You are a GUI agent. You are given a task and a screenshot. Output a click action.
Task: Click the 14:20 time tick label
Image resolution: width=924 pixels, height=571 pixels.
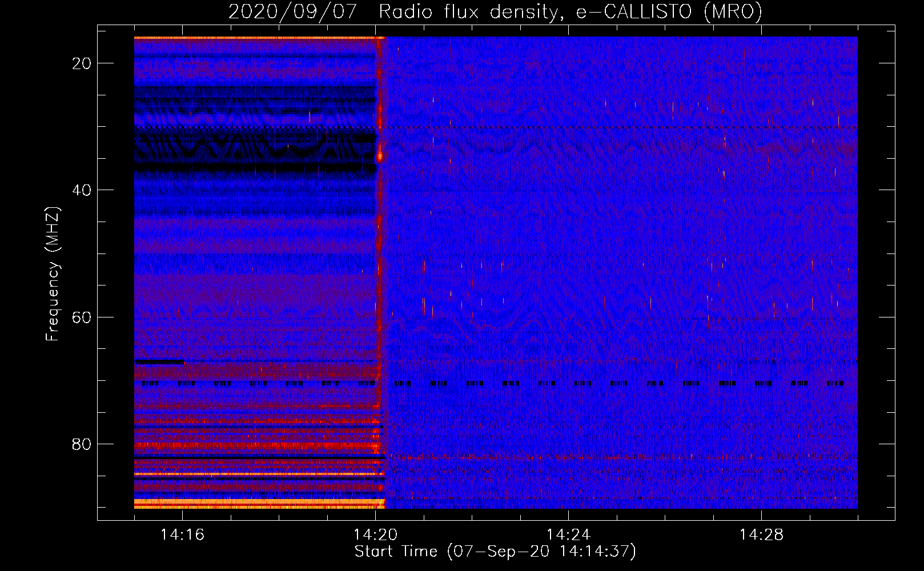375,534
